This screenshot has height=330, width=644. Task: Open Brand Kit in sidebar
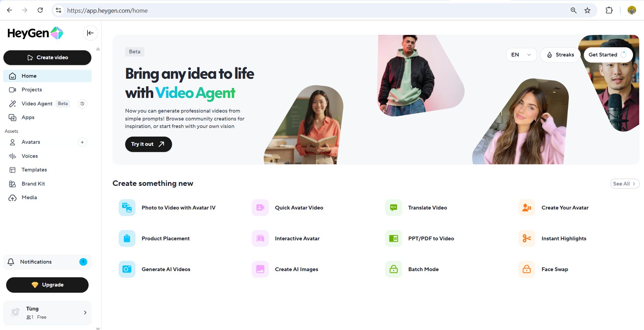[x=47, y=184]
